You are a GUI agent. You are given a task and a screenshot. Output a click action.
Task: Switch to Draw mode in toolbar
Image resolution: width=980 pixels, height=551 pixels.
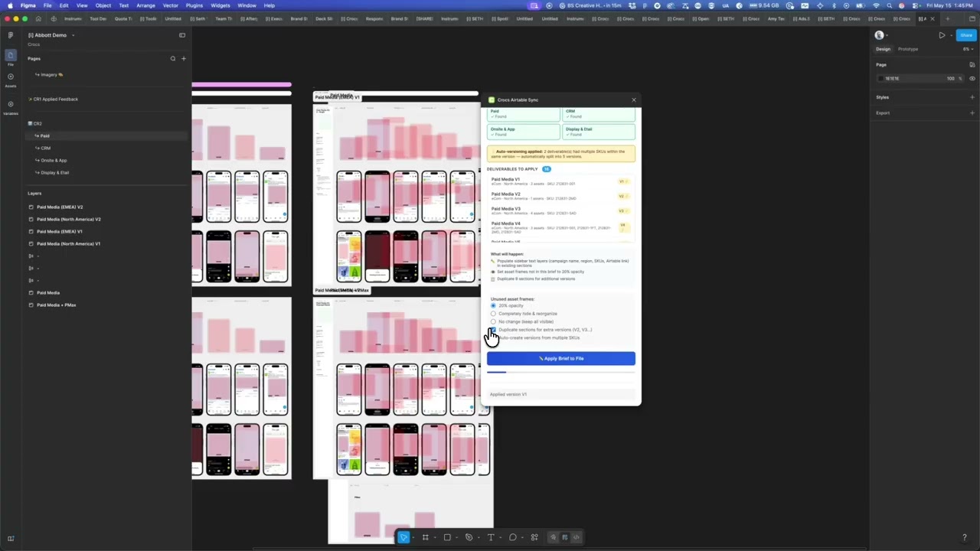554,537
